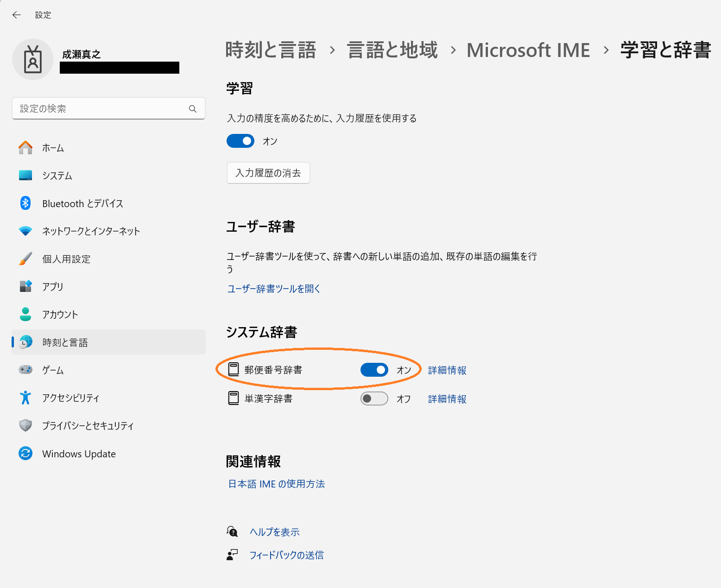The height and width of the screenshot is (588, 721).
Task: Click the search magnifier icon
Action: pos(193,109)
